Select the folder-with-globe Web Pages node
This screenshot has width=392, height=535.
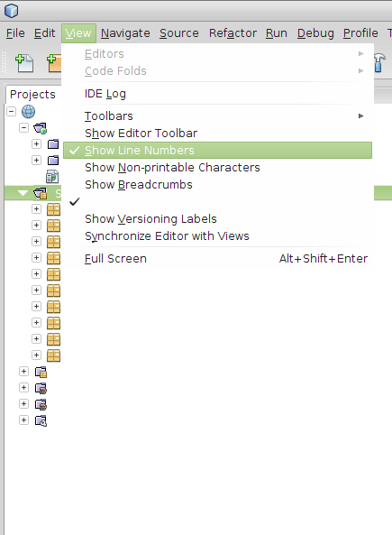(41, 128)
